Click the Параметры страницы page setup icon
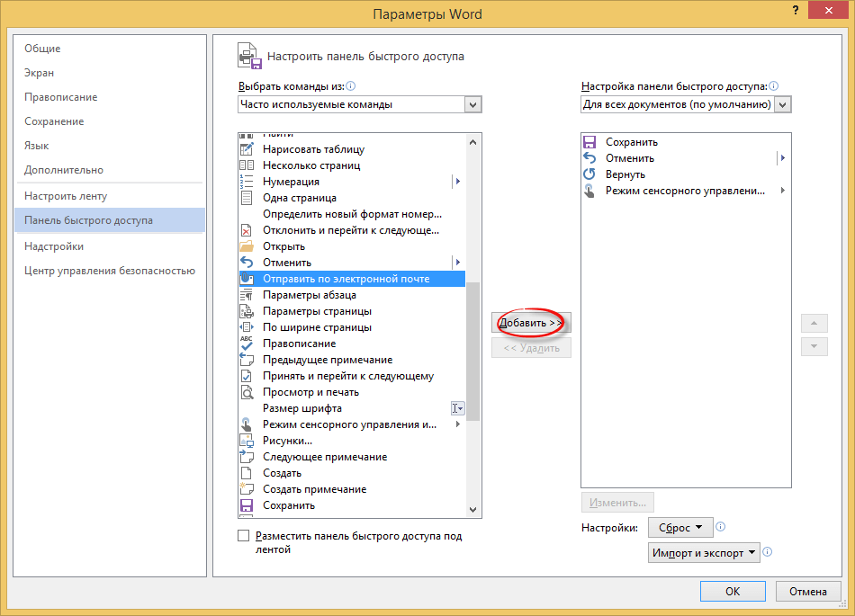The width and height of the screenshot is (855, 616). [x=247, y=311]
